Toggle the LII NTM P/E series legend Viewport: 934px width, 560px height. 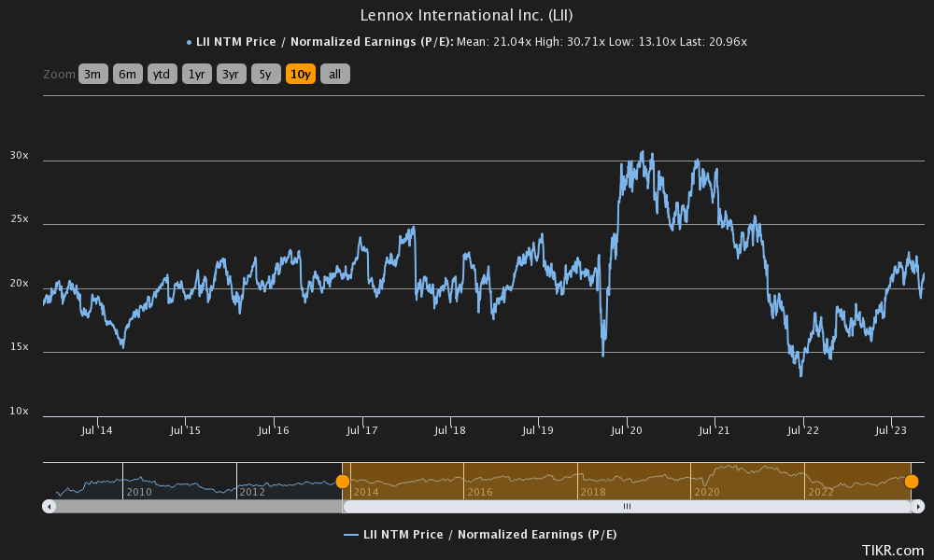click(x=480, y=535)
